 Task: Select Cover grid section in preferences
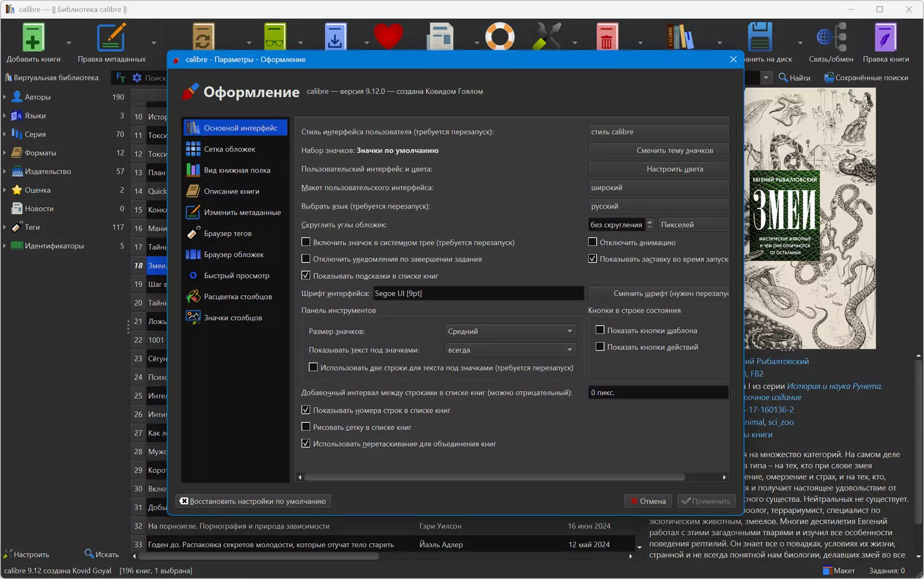235,149
